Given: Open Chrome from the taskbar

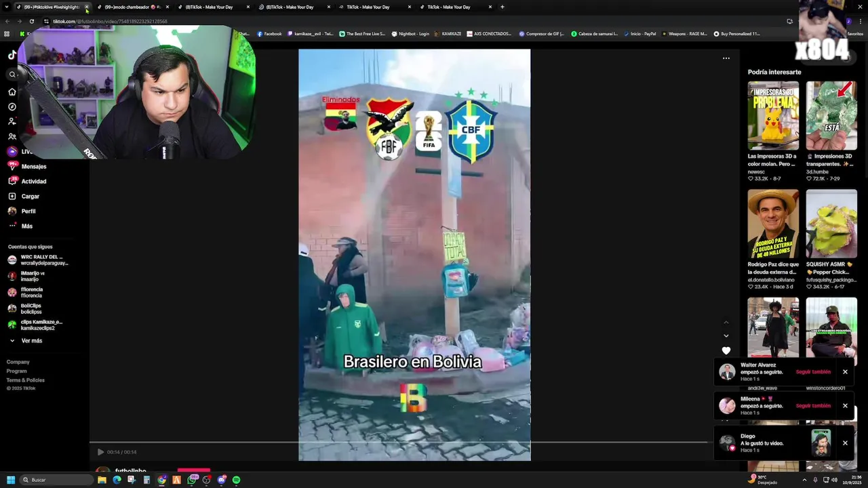Looking at the screenshot, I should click(x=161, y=480).
